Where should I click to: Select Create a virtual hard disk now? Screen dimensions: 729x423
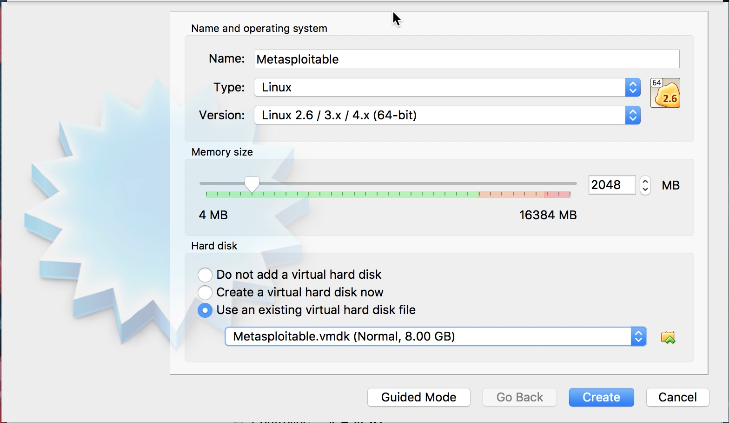tap(205, 292)
